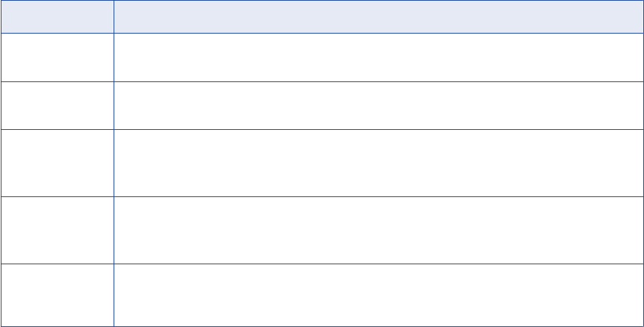Select the third body row's left cell
644x327 pixels.
click(x=57, y=163)
